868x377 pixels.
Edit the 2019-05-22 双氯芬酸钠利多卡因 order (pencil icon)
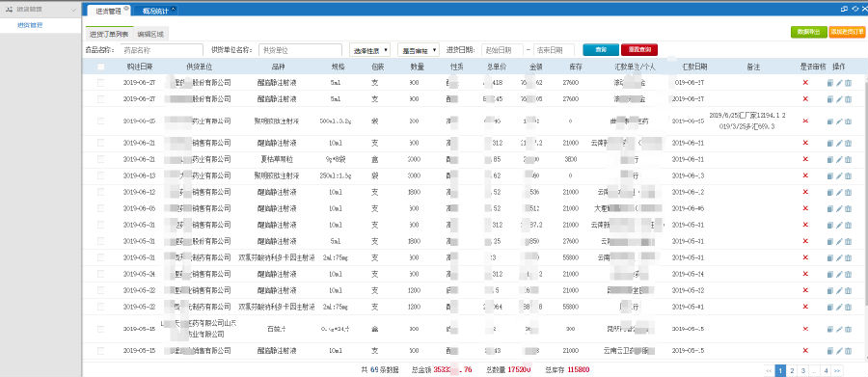[839, 307]
